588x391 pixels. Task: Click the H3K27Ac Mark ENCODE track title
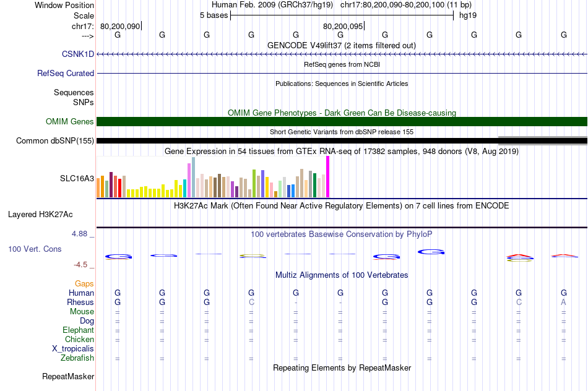click(342, 206)
